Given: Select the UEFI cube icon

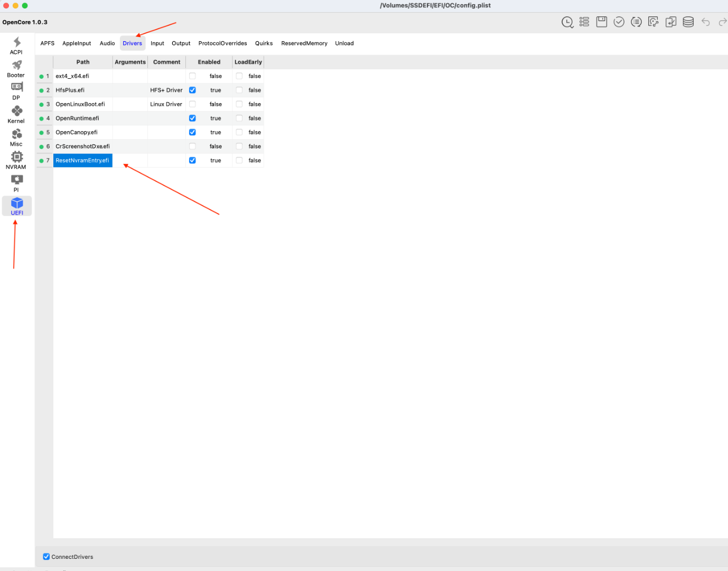Looking at the screenshot, I should (17, 203).
